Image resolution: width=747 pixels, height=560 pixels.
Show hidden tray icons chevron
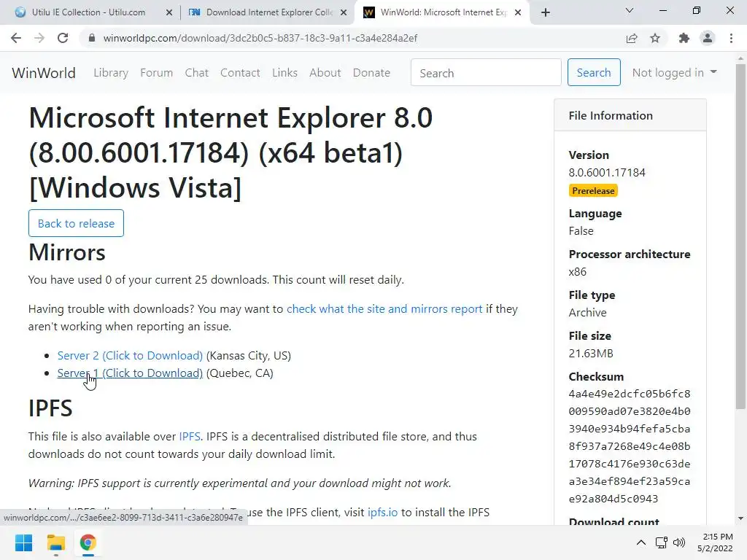641,542
